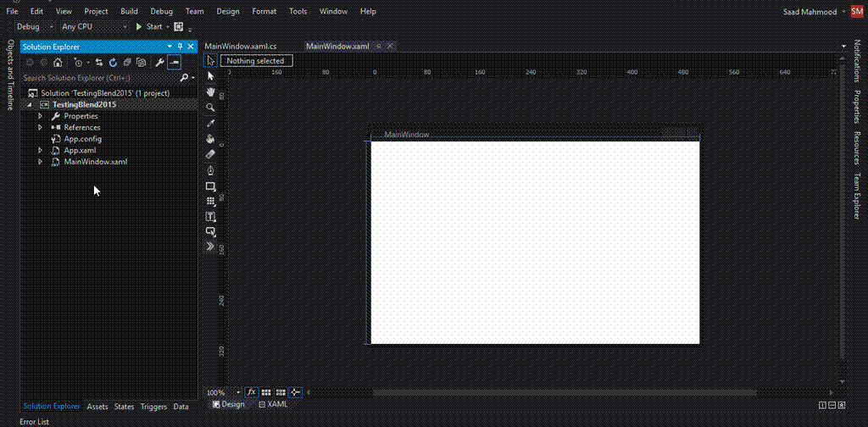
Task: Toggle vertical split view button
Action: pyautogui.click(x=822, y=406)
